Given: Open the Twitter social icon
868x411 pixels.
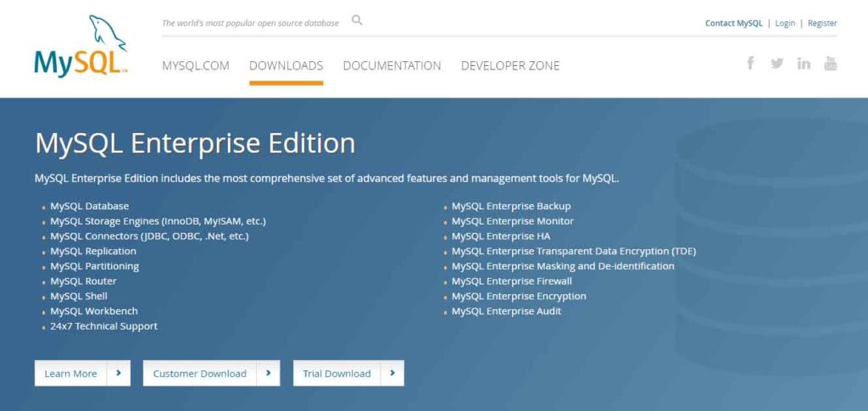Looking at the screenshot, I should (776, 63).
